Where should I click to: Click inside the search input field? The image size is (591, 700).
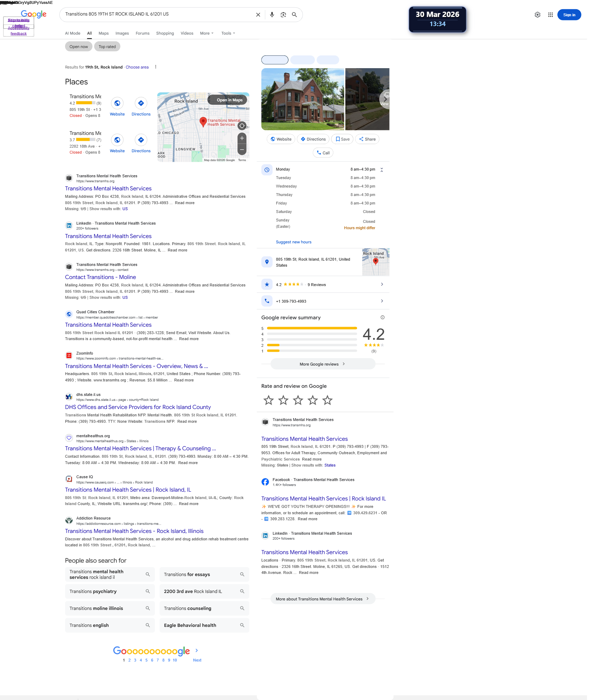pyautogui.click(x=157, y=14)
